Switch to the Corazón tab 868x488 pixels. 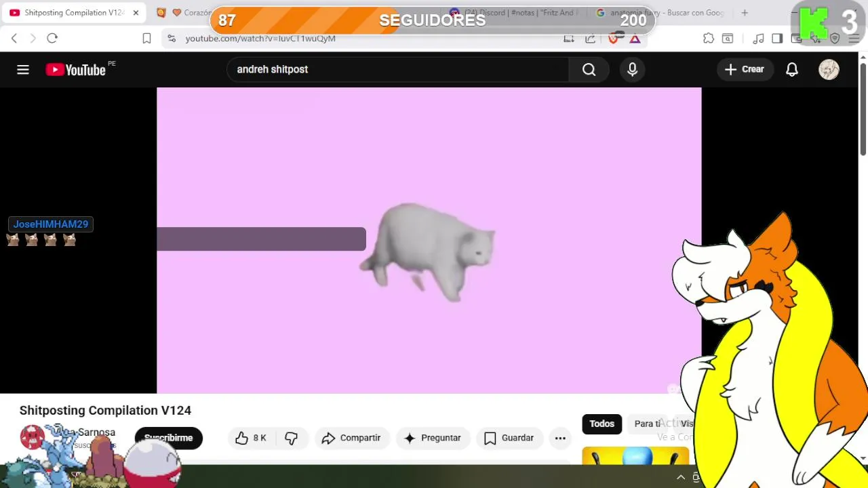click(x=183, y=13)
